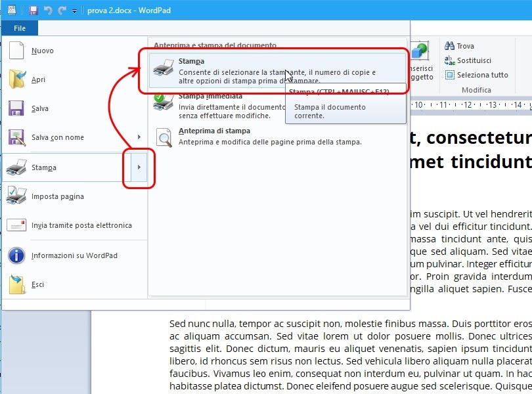Click the Inserisci oggetto ribbon button
The height and width of the screenshot is (394, 532).
coord(421,61)
